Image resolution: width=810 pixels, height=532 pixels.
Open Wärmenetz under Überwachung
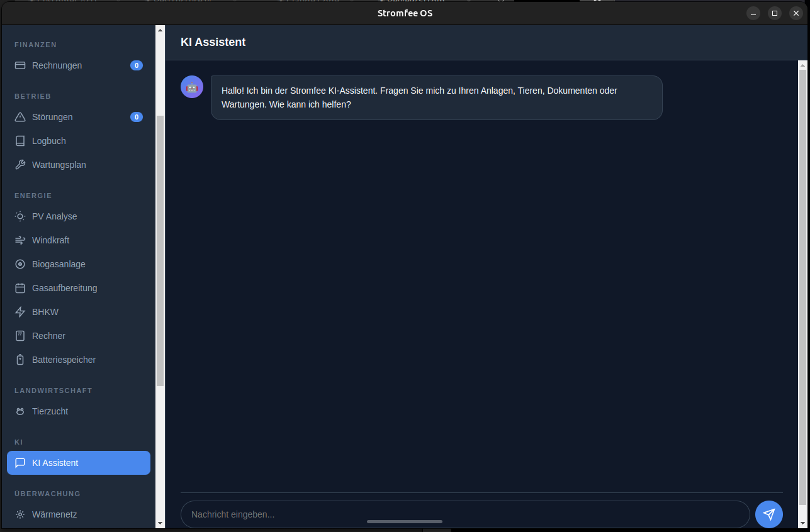54,514
